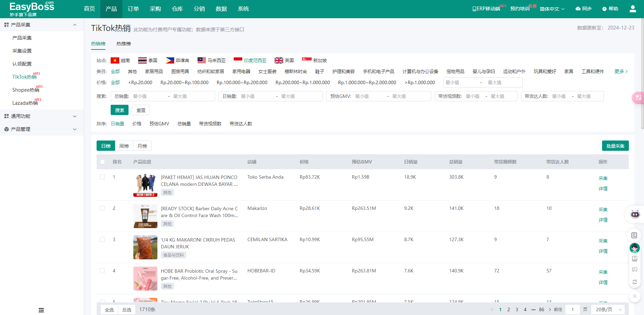Screen dimensions: 644x315
Task: Click the go-to page number input
Action: (573, 310)
